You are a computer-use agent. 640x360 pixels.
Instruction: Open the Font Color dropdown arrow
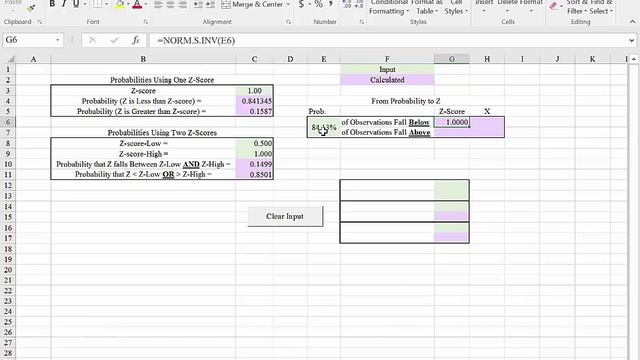(146, 4)
